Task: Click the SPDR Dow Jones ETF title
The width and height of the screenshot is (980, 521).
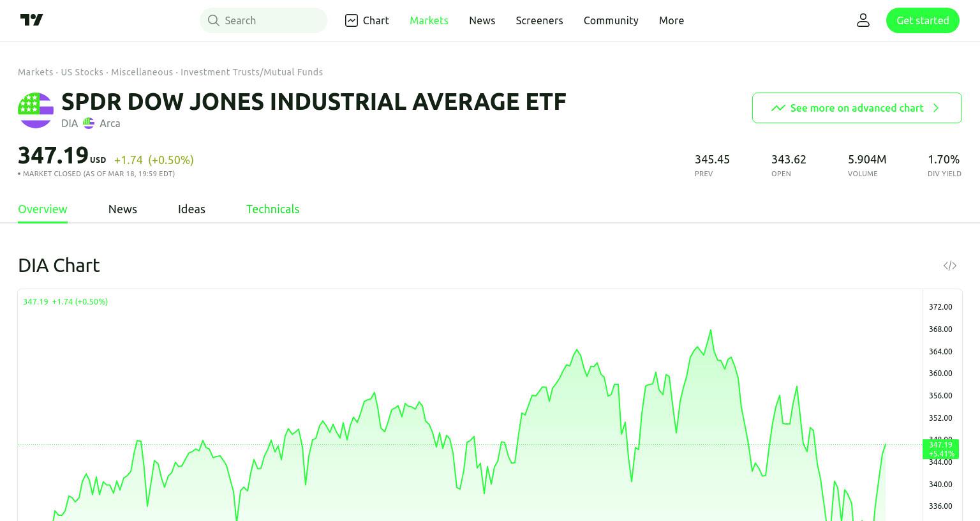Action: point(314,102)
